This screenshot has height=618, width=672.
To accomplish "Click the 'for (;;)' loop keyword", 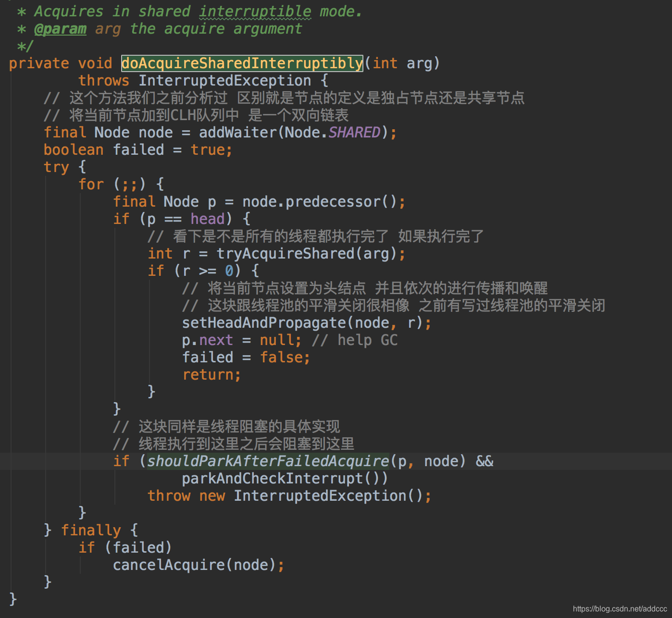I will (x=91, y=184).
